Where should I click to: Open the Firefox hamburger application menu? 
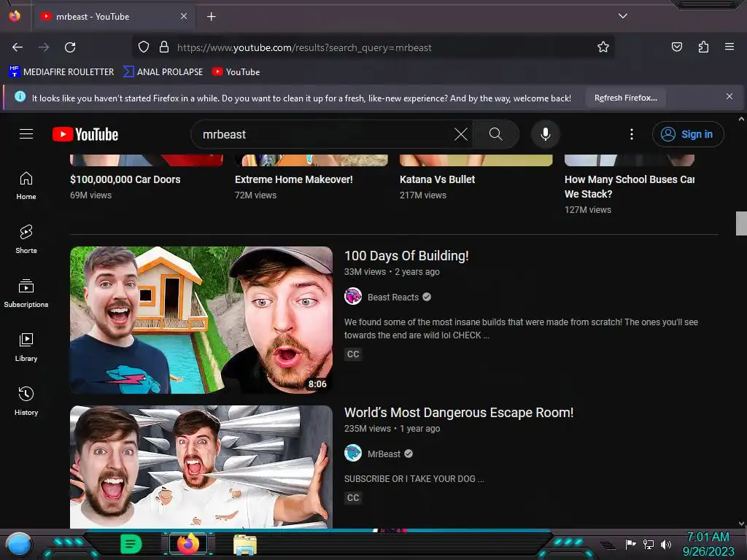tap(729, 47)
